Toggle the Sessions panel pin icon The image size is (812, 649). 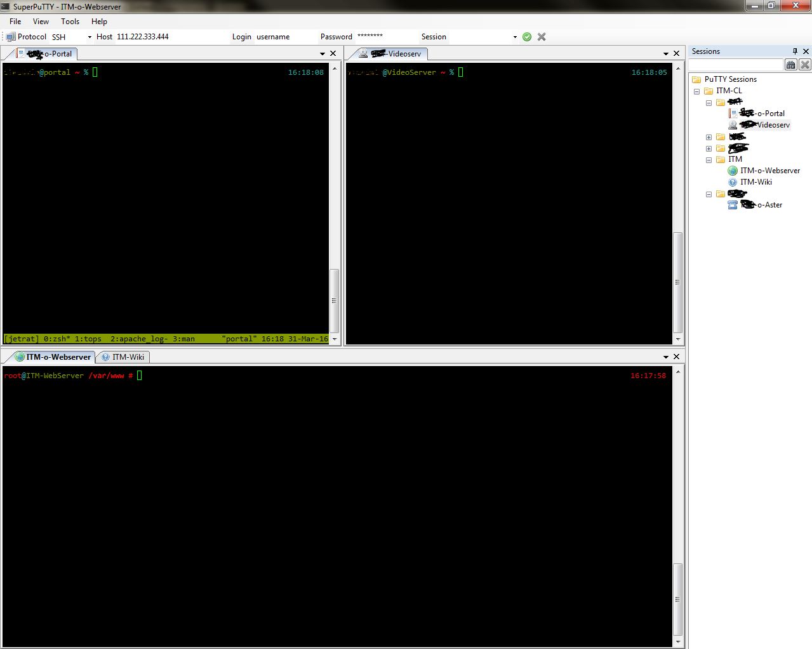click(794, 51)
